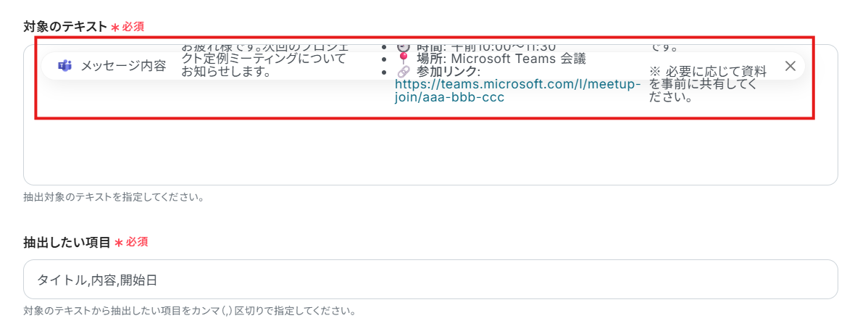Image resolution: width=868 pixels, height=326 pixels.
Task: Remove the メッセージ内容 chip with X
Action: point(790,66)
